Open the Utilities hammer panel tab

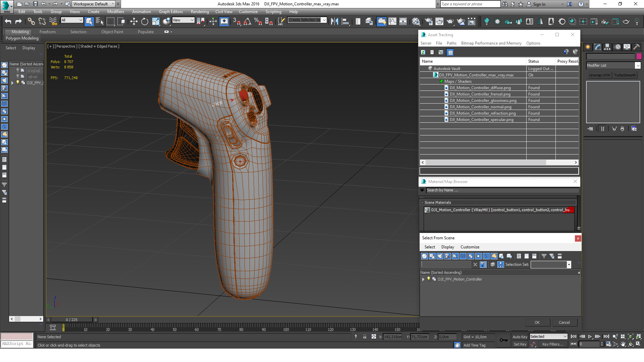coord(636,47)
